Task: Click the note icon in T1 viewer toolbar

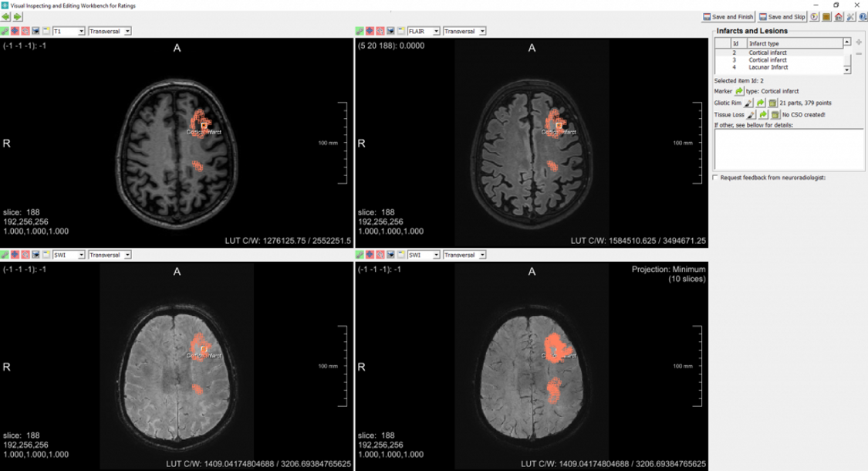Action: click(x=46, y=32)
